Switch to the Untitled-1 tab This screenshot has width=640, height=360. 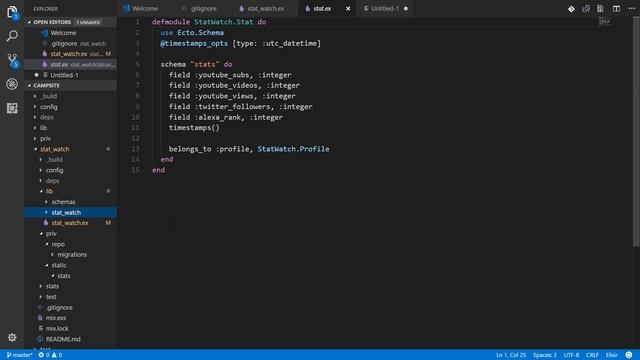click(384, 9)
